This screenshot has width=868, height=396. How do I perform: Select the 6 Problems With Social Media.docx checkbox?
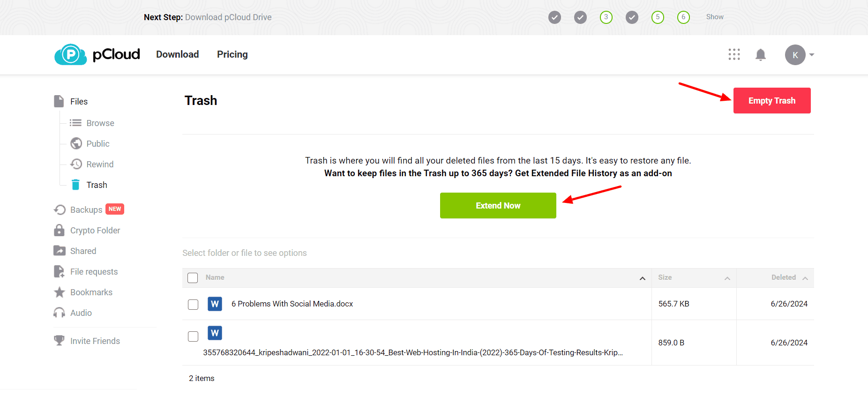coord(193,304)
